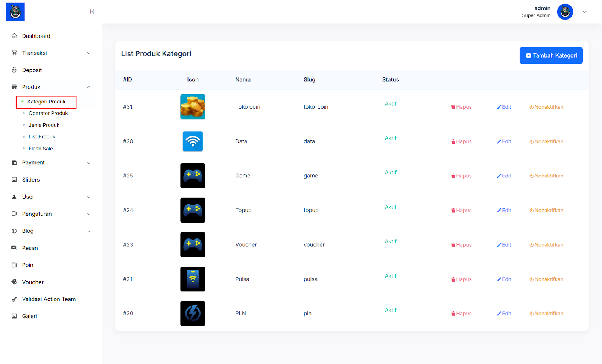
Task: Click the Payment wallet icon
Action: coord(14,163)
